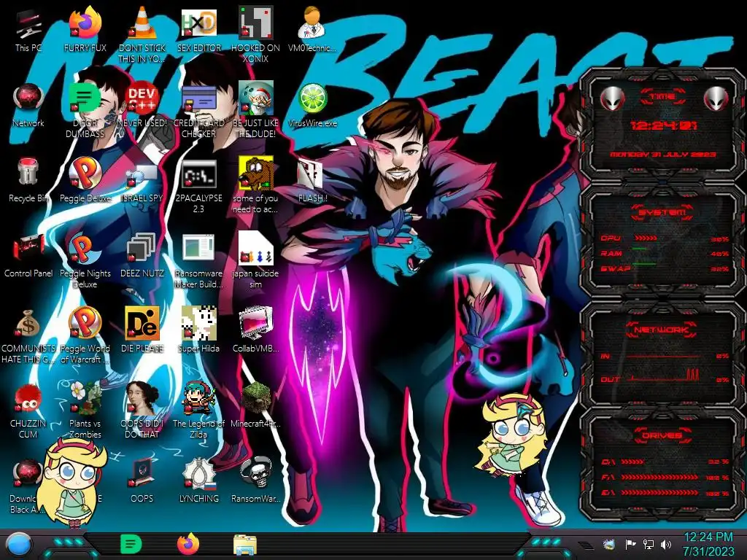747x560 pixels.
Task: Click the taskbar clock showing 12:24 PM
Action: click(x=708, y=544)
